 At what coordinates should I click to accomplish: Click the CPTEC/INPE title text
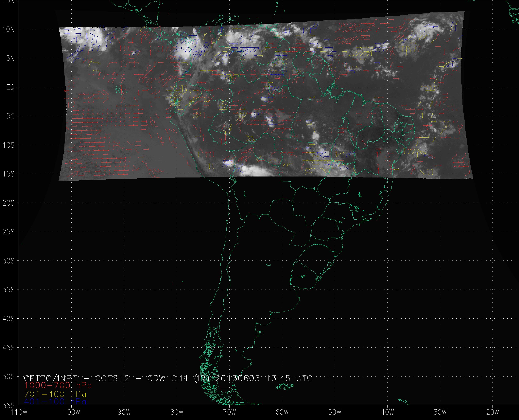click(x=50, y=378)
